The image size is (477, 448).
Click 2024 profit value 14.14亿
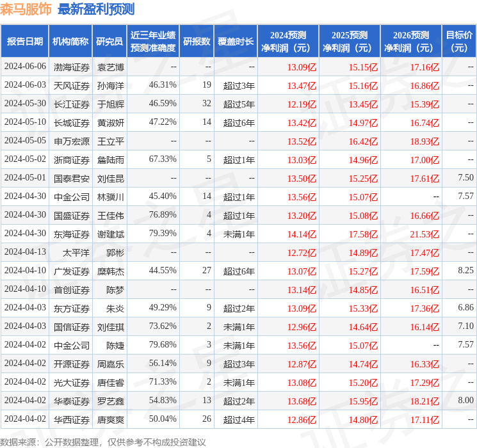click(302, 234)
